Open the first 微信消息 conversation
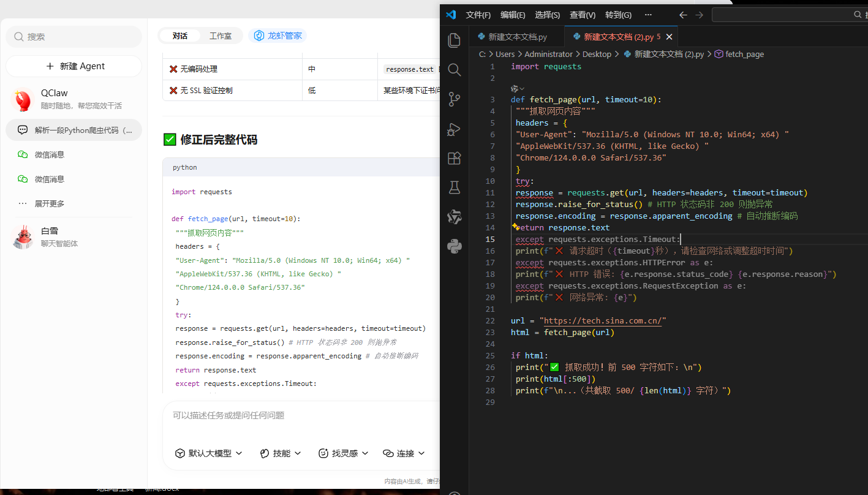868x495 pixels. (74, 154)
